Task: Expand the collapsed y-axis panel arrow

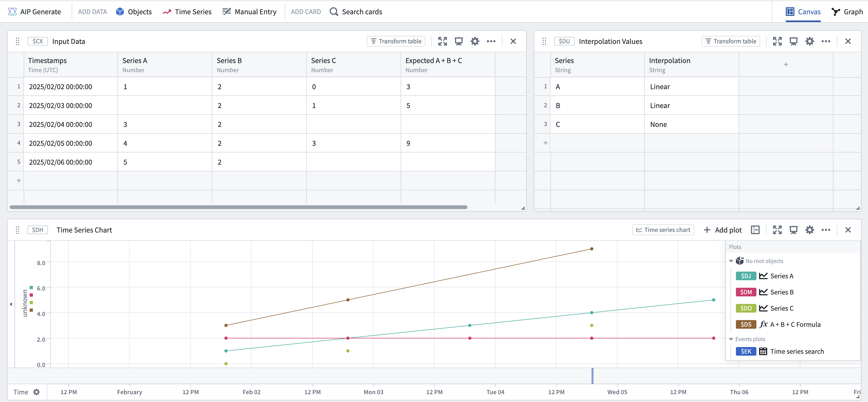Action: tap(11, 304)
